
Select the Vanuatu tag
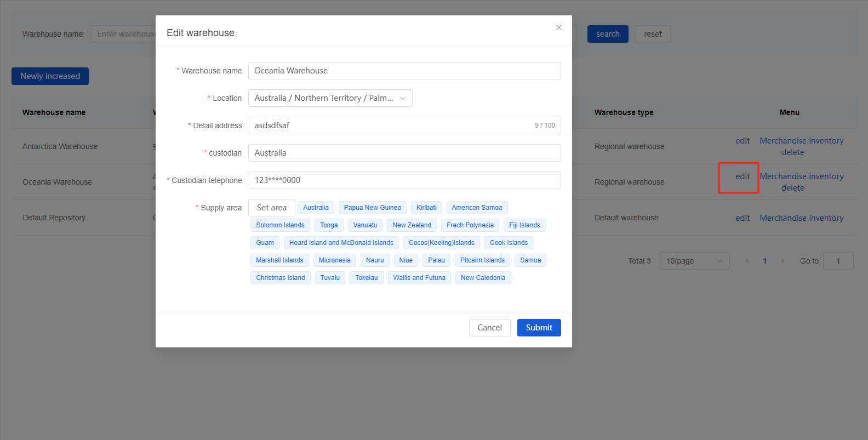tap(365, 225)
